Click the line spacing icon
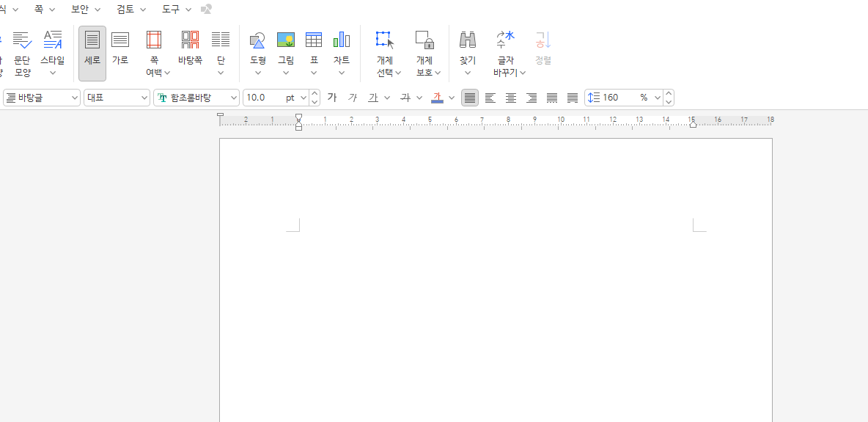The height and width of the screenshot is (422, 868). (593, 98)
